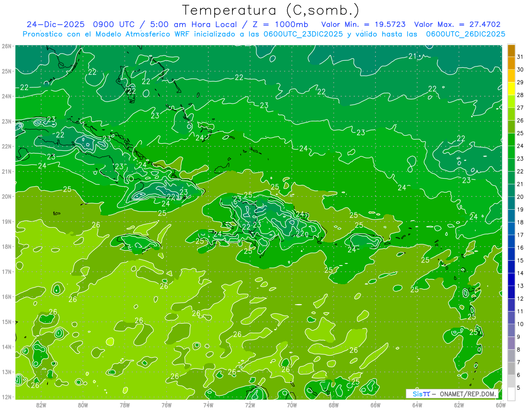This screenshot has width=532, height=411.
Task: Click longitude axis label 60W
Action: pyautogui.click(x=501, y=405)
